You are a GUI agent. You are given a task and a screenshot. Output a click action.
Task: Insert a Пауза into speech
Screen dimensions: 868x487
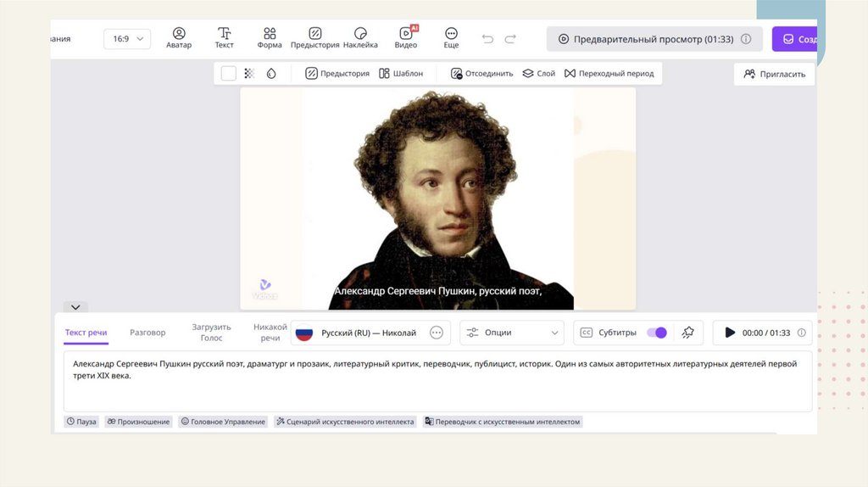click(x=81, y=422)
